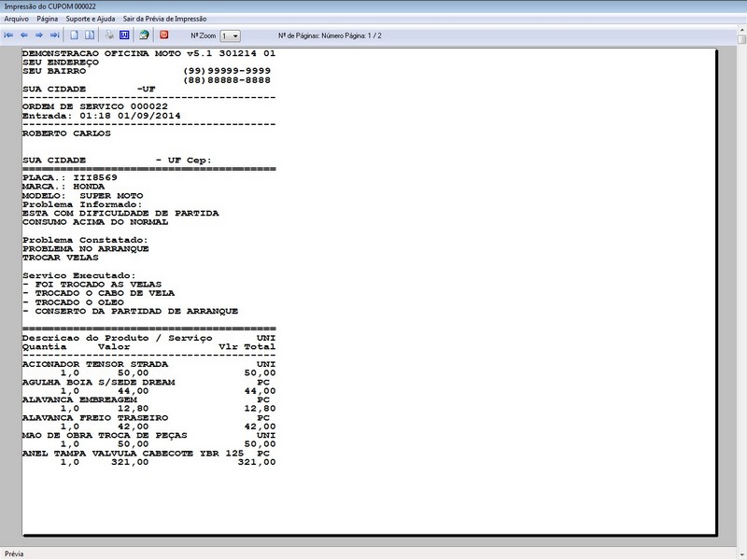The height and width of the screenshot is (560, 747).
Task: Click the Entrada: 01:18 01/09/2014 line
Action: click(x=101, y=116)
